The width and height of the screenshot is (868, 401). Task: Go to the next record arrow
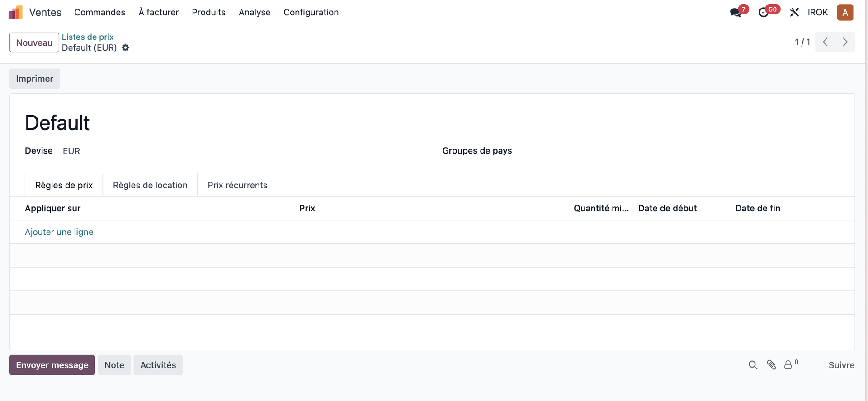845,42
